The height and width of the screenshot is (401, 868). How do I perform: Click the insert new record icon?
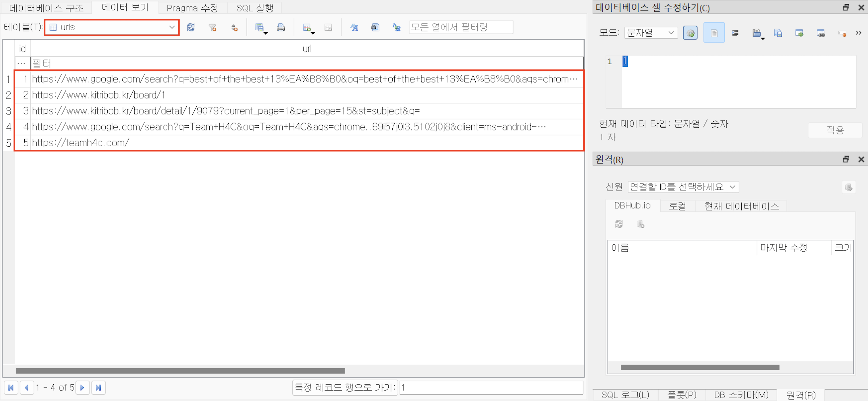(307, 27)
